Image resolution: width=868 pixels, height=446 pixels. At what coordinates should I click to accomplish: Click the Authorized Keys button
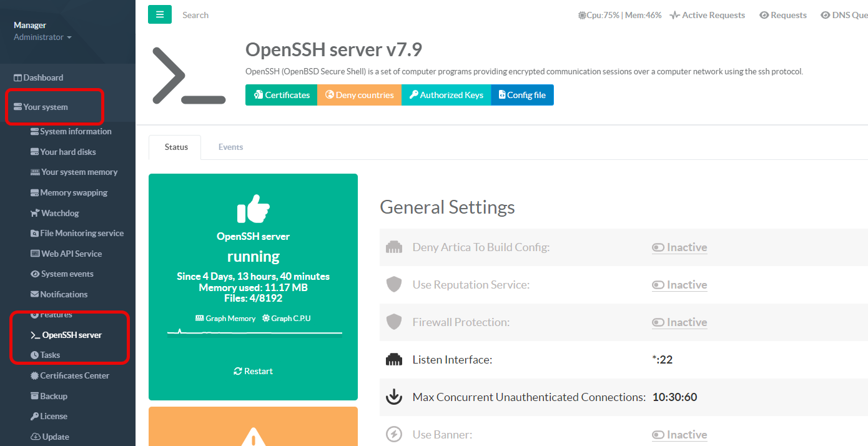446,95
